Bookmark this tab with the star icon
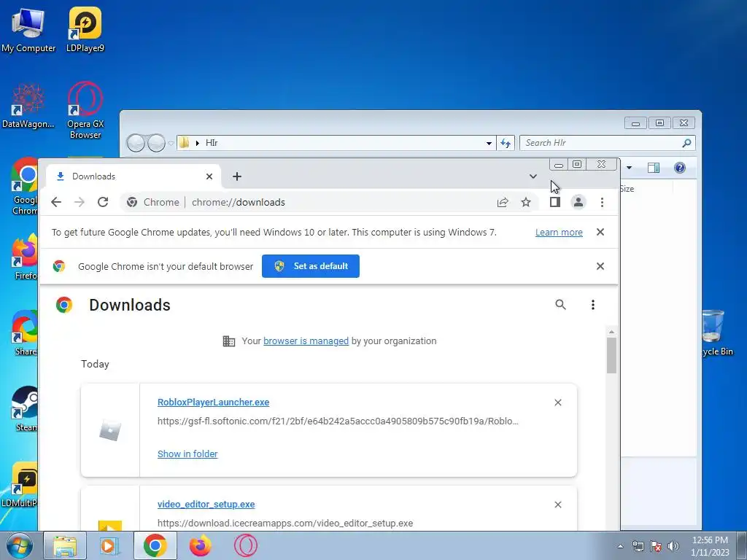The height and width of the screenshot is (560, 747). click(525, 202)
